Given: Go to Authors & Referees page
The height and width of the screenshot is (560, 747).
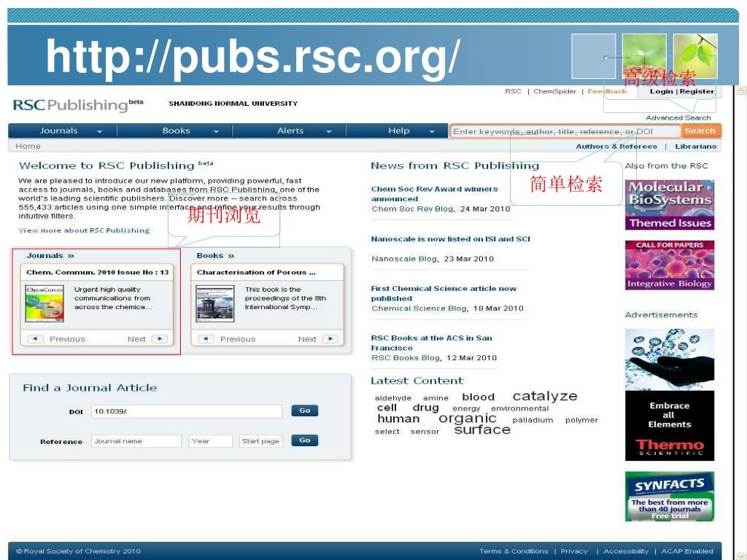Looking at the screenshot, I should pos(616,146).
